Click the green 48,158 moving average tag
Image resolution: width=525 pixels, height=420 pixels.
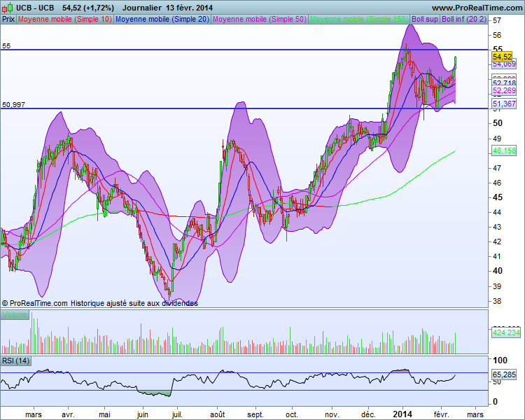[504, 150]
